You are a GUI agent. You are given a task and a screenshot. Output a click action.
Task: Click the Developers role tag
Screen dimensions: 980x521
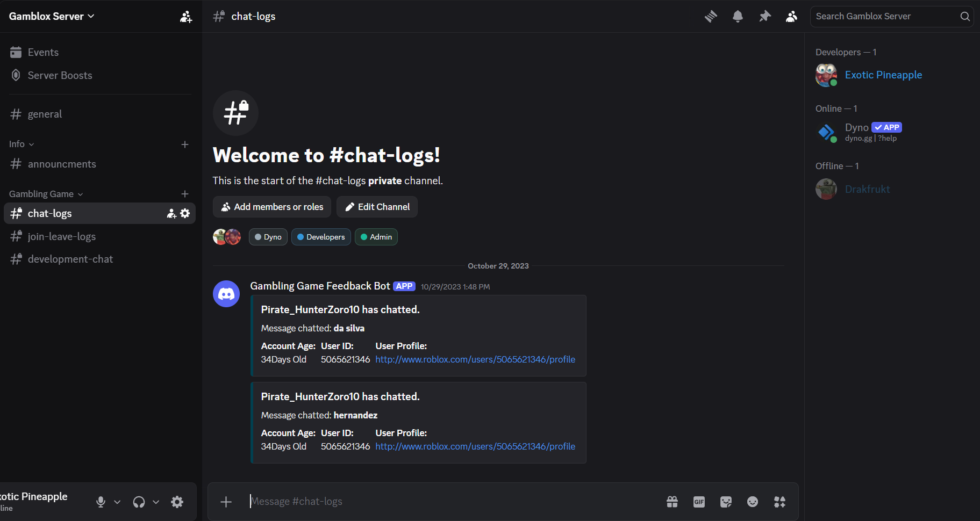coord(321,237)
